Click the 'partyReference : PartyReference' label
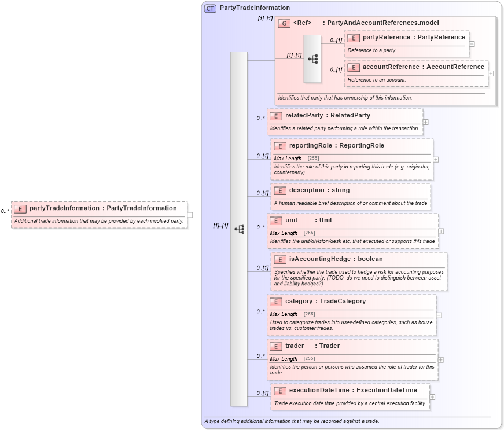Viewport: 504px width, 430px height. point(414,37)
